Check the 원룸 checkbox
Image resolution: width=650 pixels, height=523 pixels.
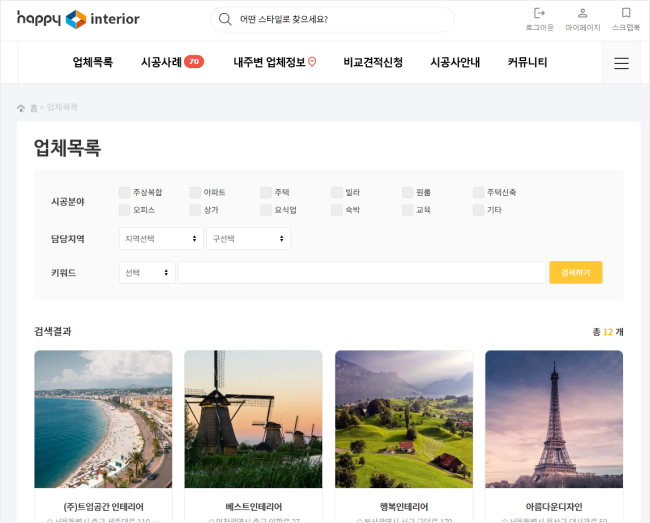(x=407, y=192)
